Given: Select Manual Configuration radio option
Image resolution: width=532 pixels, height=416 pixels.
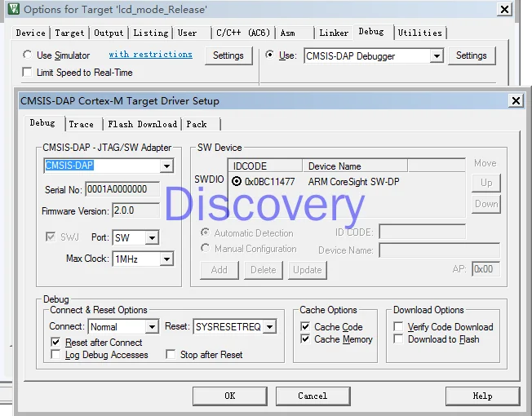Looking at the screenshot, I should coord(205,248).
